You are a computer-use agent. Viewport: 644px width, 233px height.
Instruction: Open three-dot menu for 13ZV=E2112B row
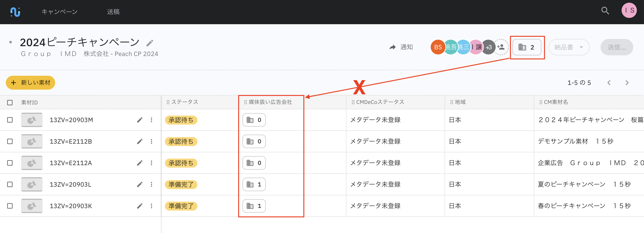[151, 142]
